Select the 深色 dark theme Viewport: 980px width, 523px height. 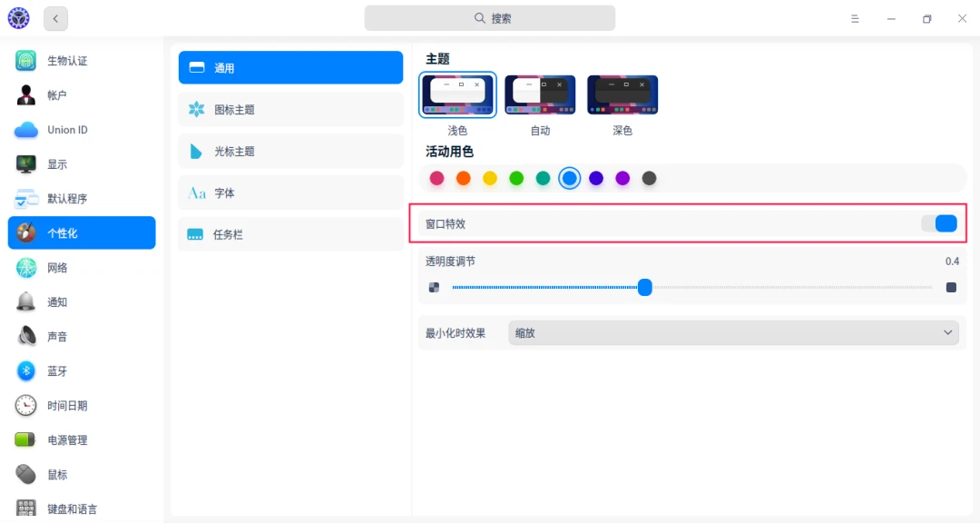[x=622, y=94]
